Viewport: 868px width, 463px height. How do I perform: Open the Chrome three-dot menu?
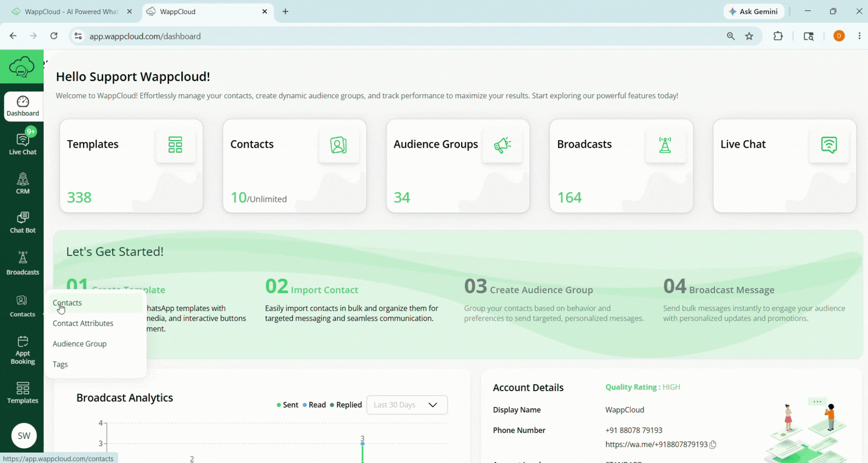(x=859, y=36)
